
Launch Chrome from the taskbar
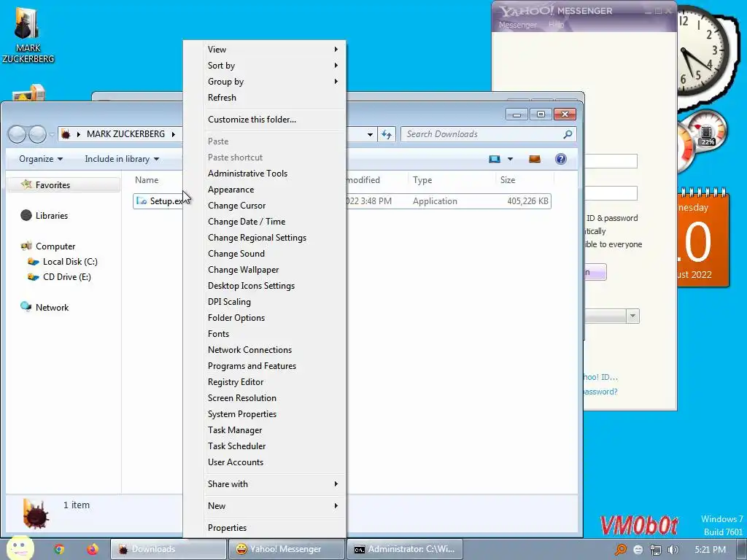(58, 549)
